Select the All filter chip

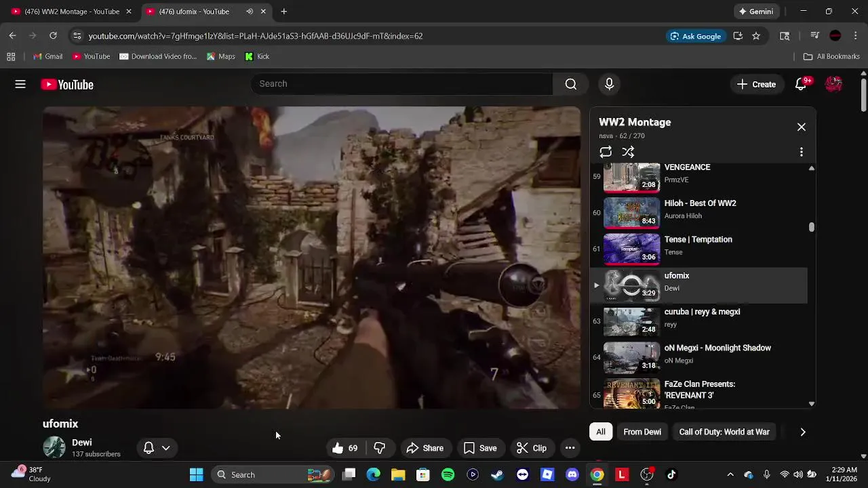[601, 432]
